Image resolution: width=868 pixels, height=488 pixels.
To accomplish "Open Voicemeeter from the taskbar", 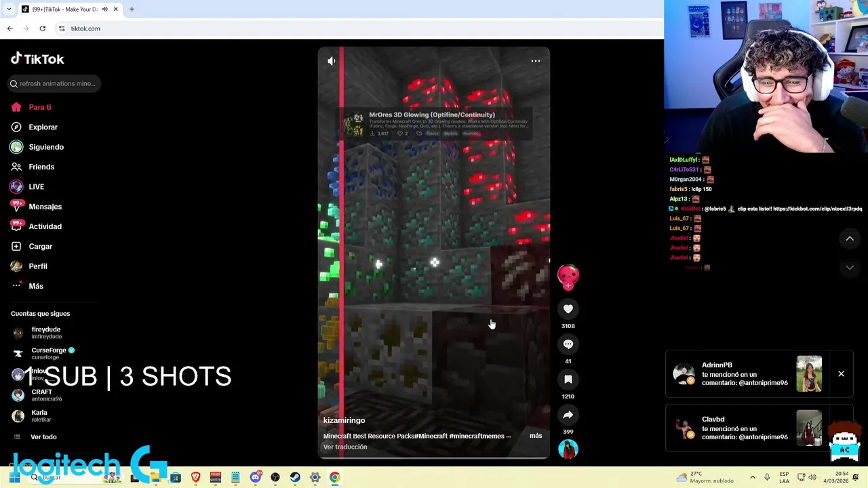I will (x=216, y=478).
